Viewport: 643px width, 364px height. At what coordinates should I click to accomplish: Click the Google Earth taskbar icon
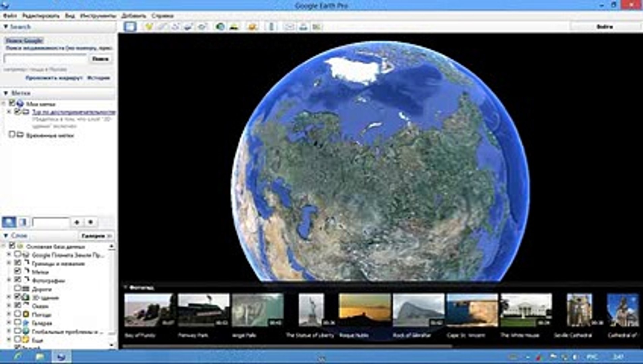point(61,357)
